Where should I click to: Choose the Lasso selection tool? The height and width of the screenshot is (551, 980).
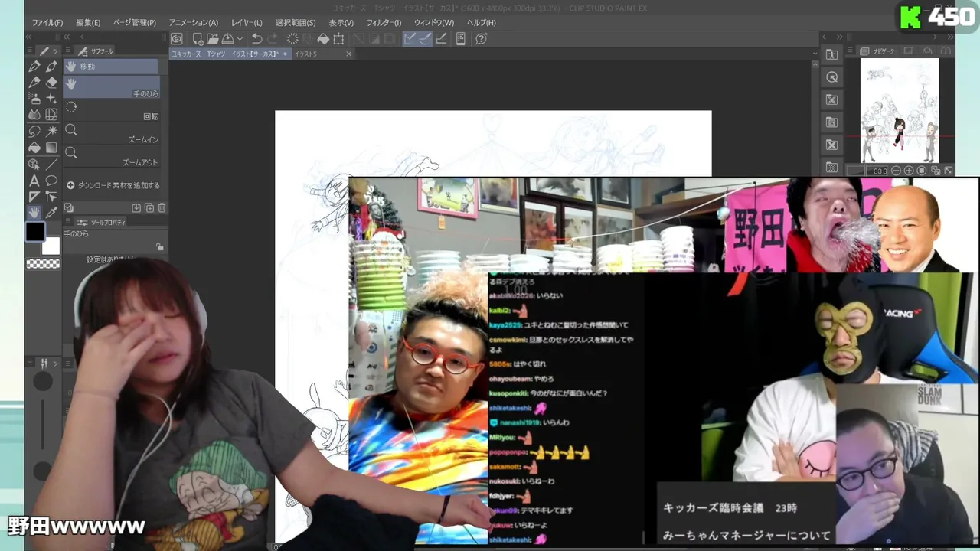(34, 132)
